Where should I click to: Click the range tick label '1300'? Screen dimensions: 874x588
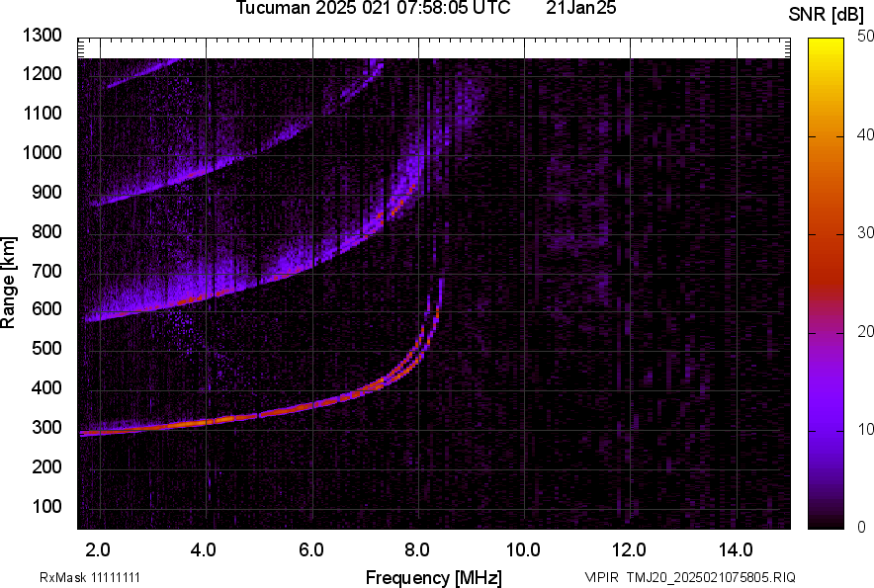(x=43, y=36)
